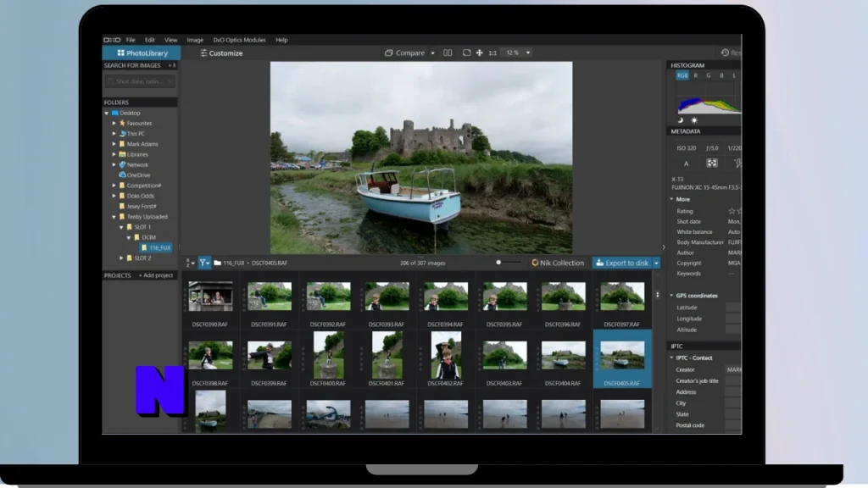Open the Image menu
Screen dimensions: 868x488
pos(195,40)
